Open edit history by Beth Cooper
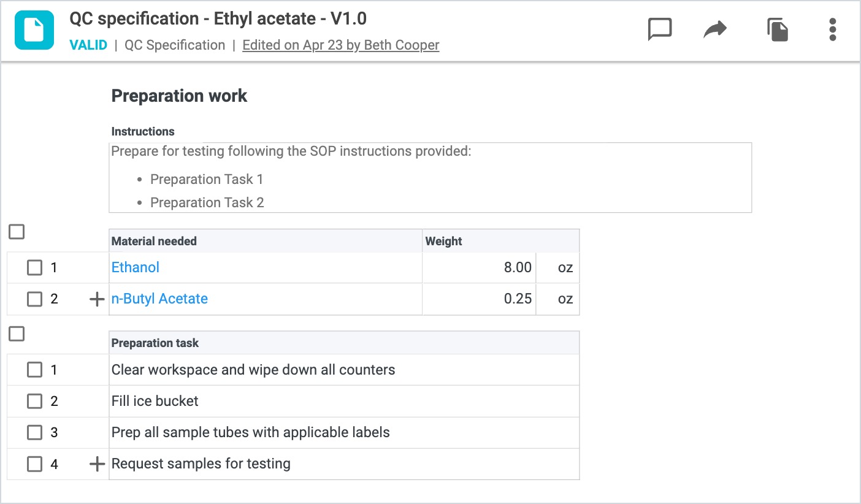Viewport: 861px width, 504px height. coord(341,45)
